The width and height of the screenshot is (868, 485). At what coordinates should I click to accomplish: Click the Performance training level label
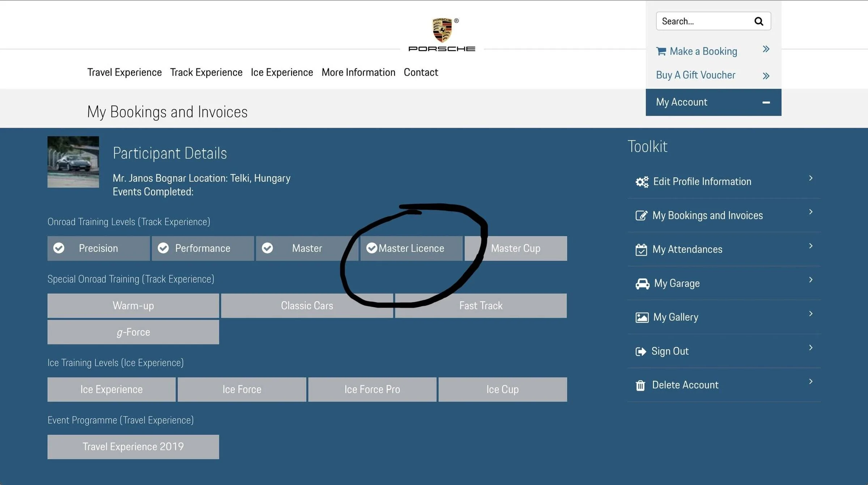tap(203, 248)
